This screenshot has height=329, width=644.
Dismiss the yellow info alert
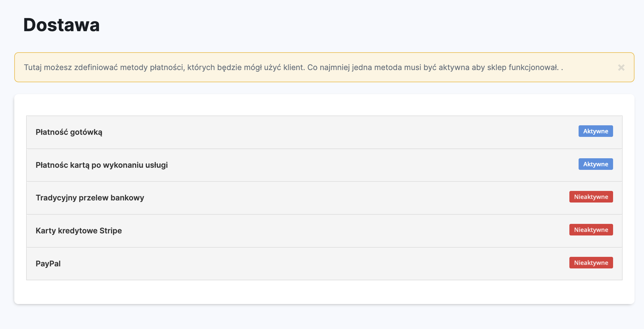[621, 68]
